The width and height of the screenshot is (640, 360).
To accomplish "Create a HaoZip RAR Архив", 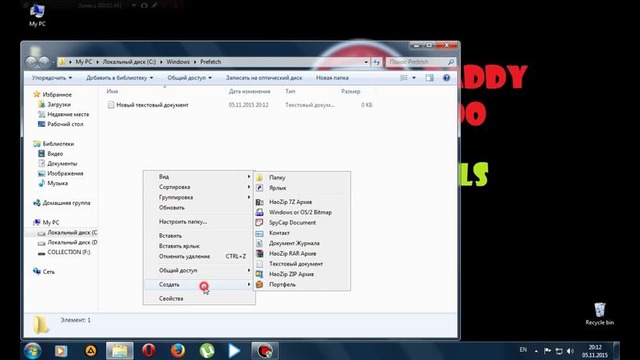I will pyautogui.click(x=301, y=253).
